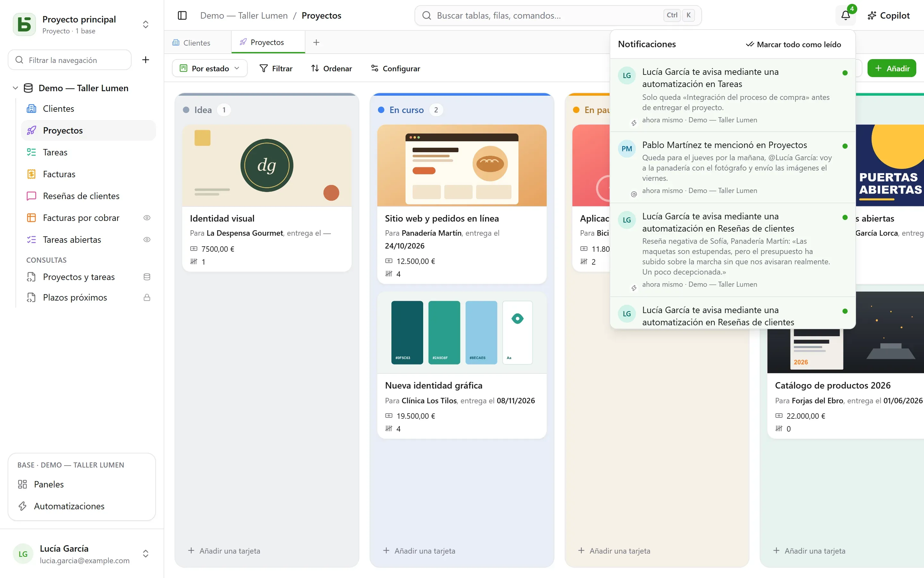Open the notifications bell
The image size is (924, 578).
pyautogui.click(x=845, y=15)
